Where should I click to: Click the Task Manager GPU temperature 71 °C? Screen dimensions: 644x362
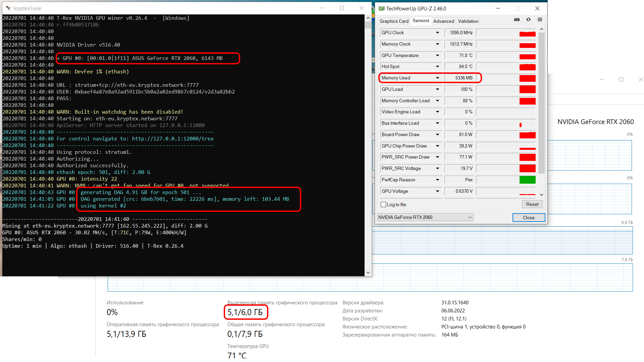click(237, 356)
